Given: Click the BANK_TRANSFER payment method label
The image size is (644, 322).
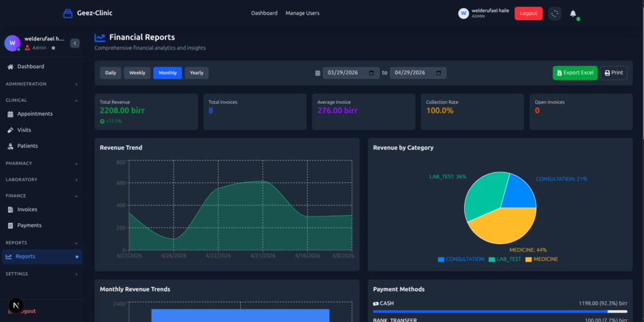Looking at the screenshot, I should coord(395,320).
